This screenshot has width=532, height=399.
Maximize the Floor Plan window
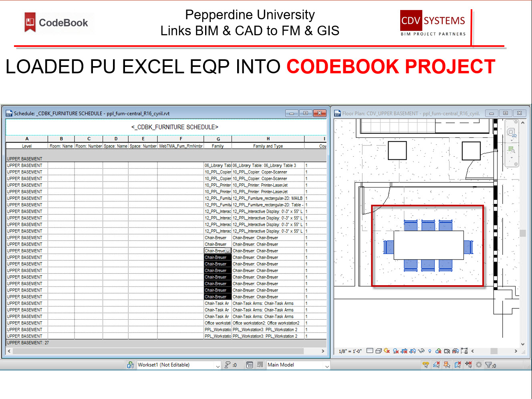coord(506,113)
